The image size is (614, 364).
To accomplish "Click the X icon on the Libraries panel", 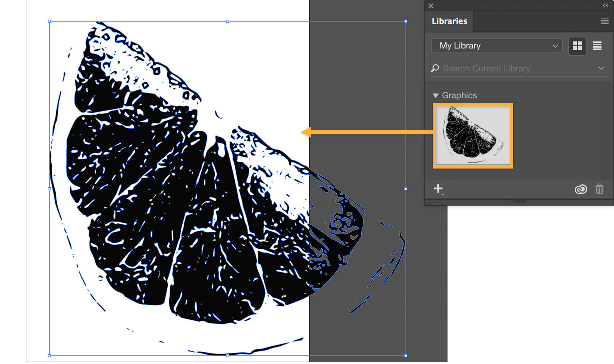I will coord(431,5).
